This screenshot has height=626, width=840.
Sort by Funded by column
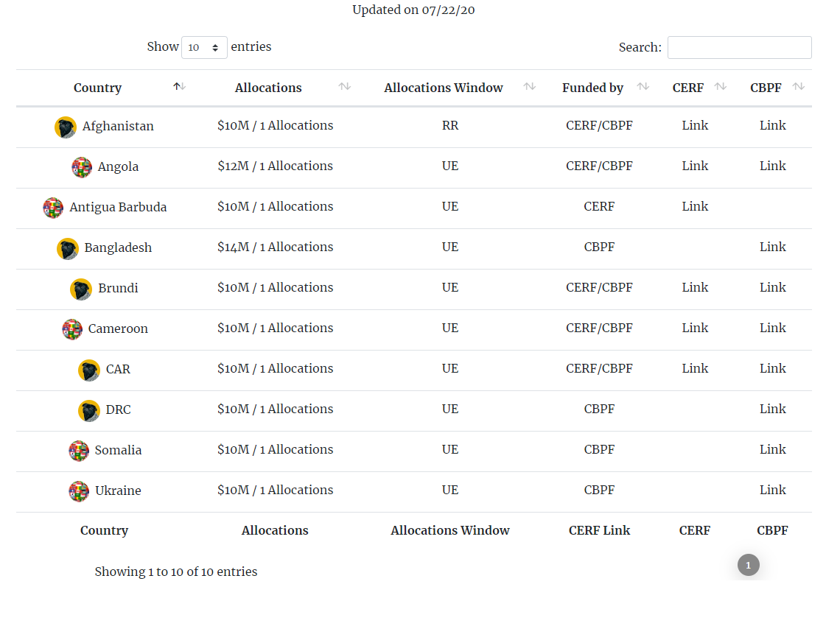point(643,87)
